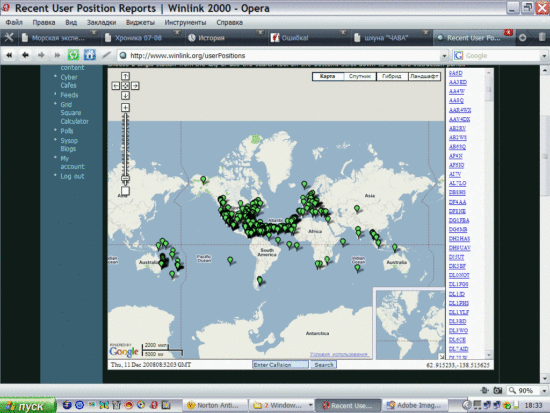Pan the map right
550x413 pixels.
click(135, 86)
